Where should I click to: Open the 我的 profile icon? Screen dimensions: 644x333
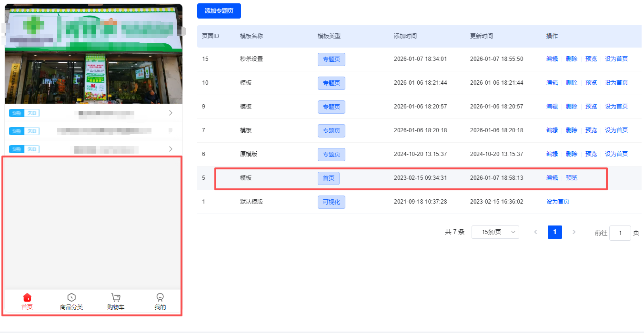coord(160,298)
